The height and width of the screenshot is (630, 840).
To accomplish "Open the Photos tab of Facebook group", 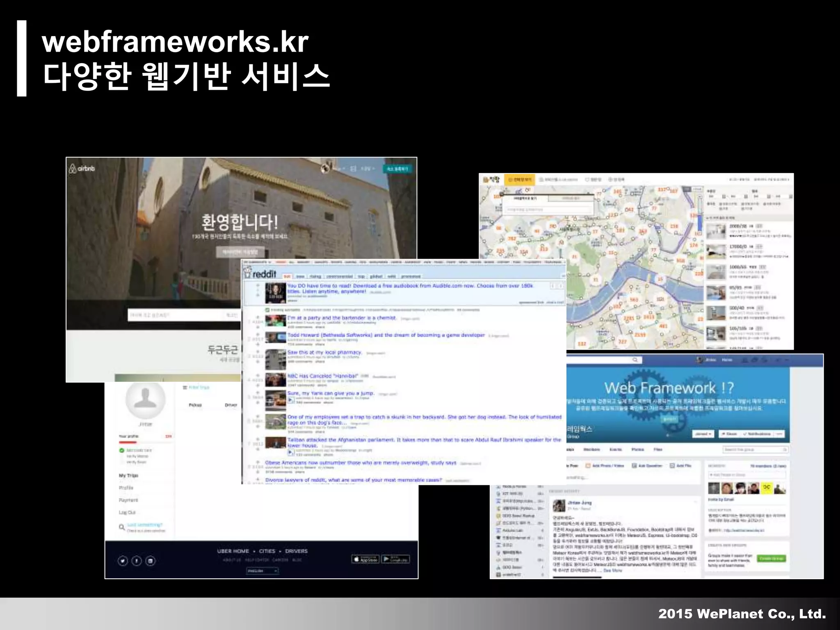I will coord(637,450).
